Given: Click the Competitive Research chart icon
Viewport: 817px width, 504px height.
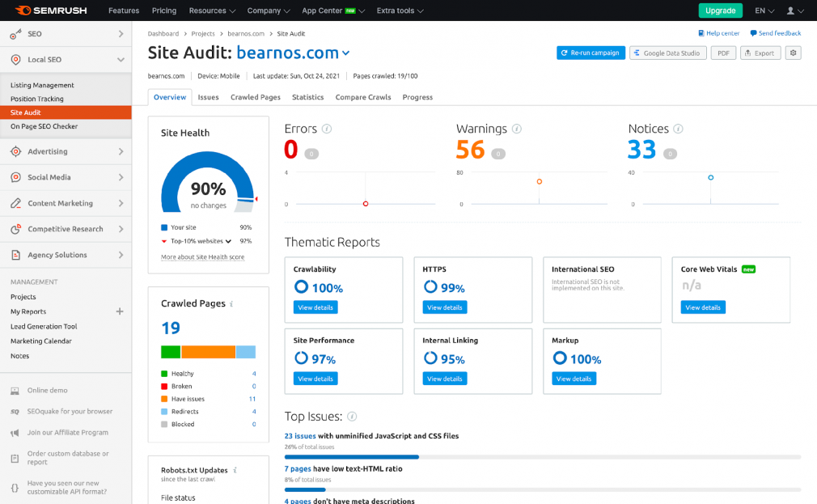Looking at the screenshot, I should (15, 229).
